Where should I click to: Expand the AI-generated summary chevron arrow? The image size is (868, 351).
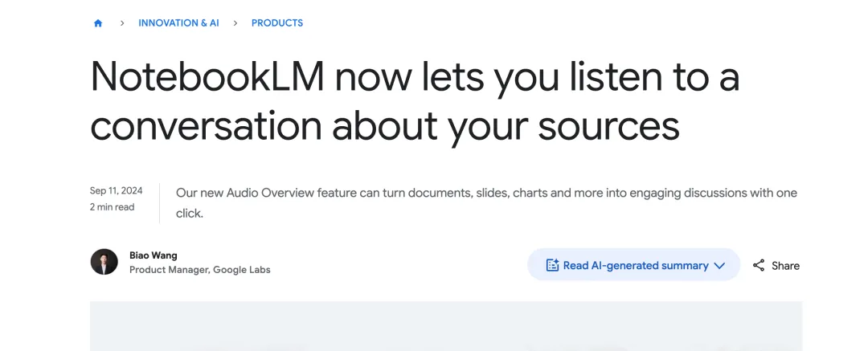pos(719,265)
